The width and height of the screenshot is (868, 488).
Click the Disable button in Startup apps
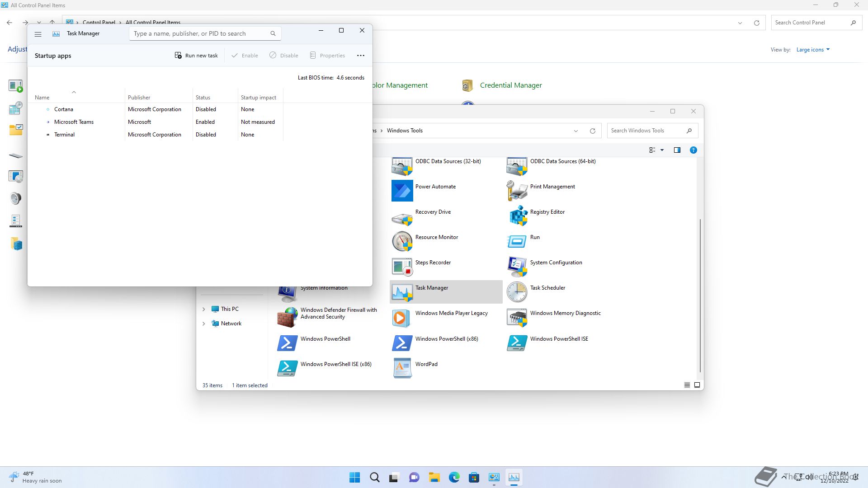(284, 56)
